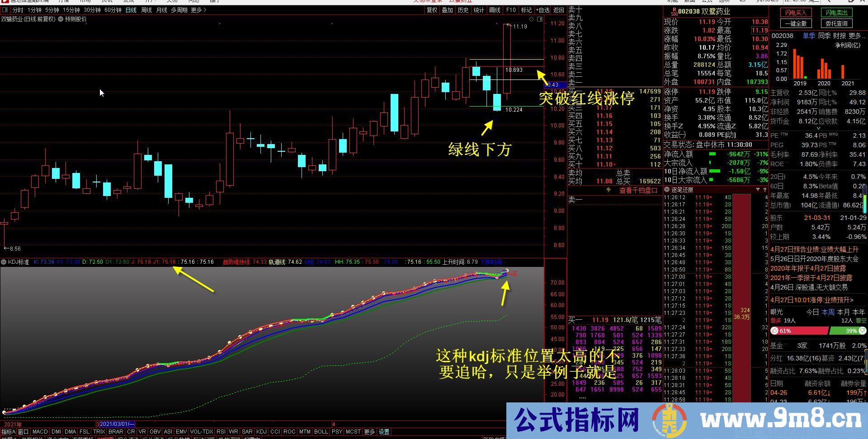Click the 闪电买入 quick buy button
868x439 pixels.
click(796, 13)
